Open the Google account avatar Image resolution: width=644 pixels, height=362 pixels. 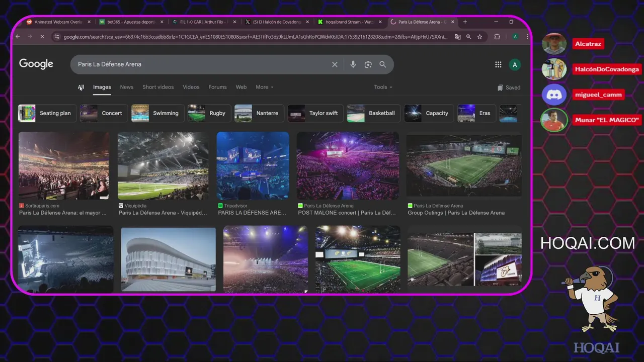pos(514,64)
